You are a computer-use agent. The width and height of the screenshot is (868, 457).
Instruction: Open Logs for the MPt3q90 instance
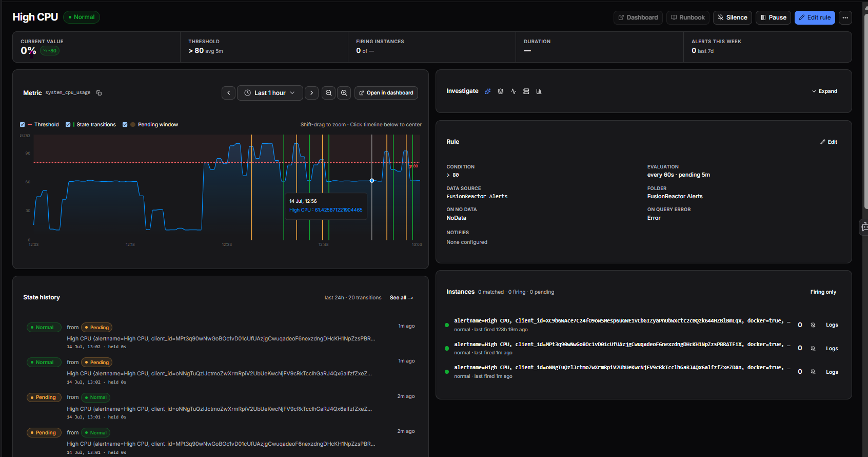tap(832, 349)
